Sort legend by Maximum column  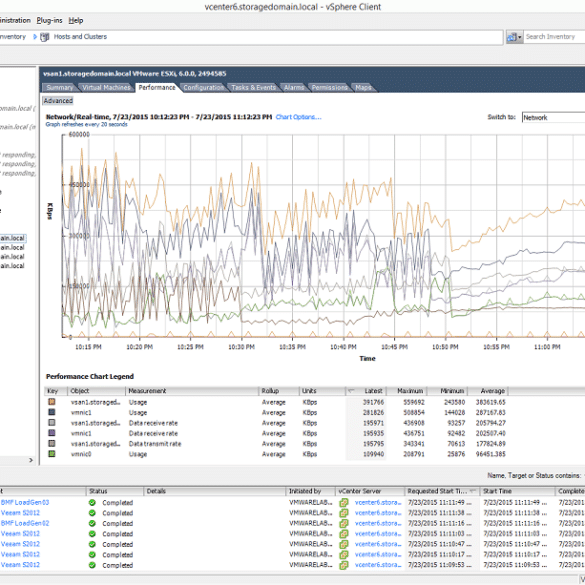tap(406, 391)
